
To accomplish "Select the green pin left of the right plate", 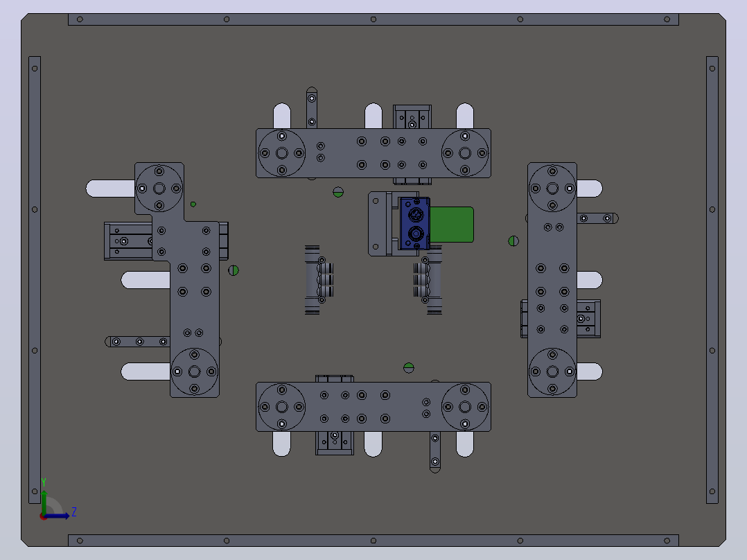I will [x=513, y=241].
